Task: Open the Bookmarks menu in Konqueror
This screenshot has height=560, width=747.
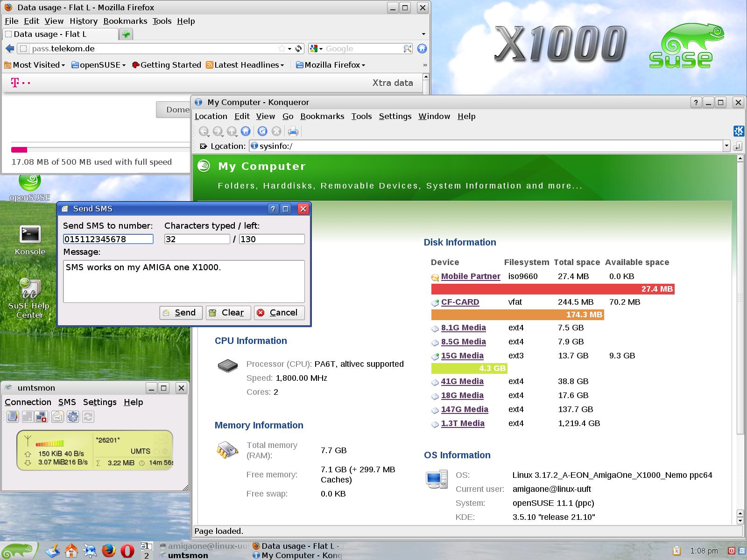Action: tap(322, 116)
